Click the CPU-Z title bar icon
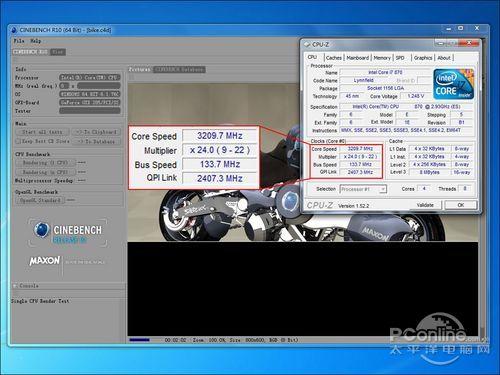This screenshot has width=500, height=375. (307, 44)
